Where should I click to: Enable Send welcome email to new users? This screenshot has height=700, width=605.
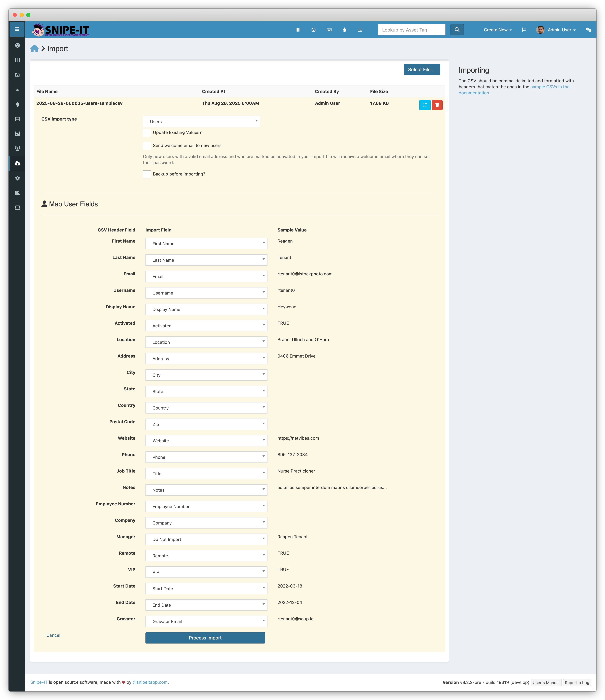pos(147,146)
